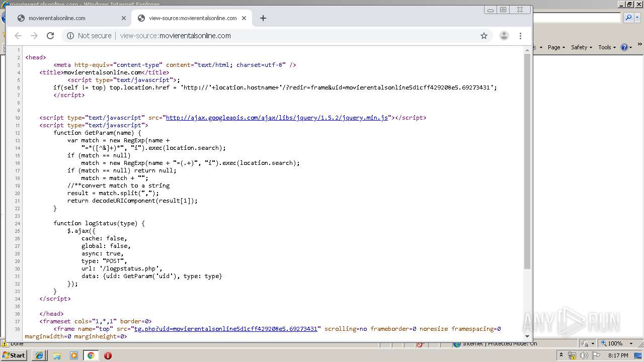This screenshot has width=644, height=362.
Task: Open the tg.php frame source link
Action: [x=225, y=329]
